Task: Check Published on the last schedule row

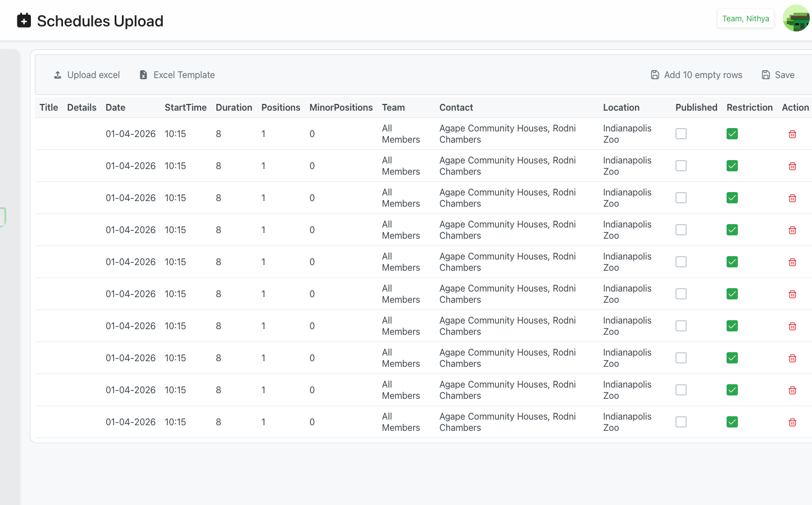Action: pos(681,422)
